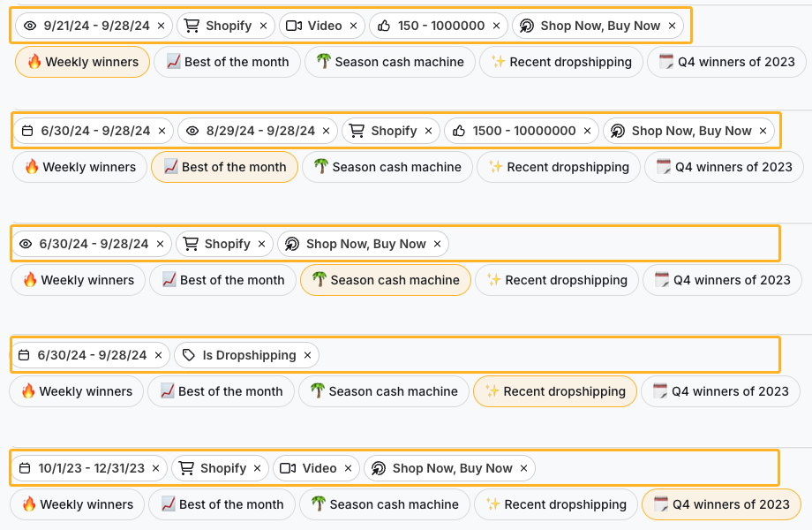
Task: Click the calendar icon beside 10/1/23 - 12/31/23
Action: point(25,468)
